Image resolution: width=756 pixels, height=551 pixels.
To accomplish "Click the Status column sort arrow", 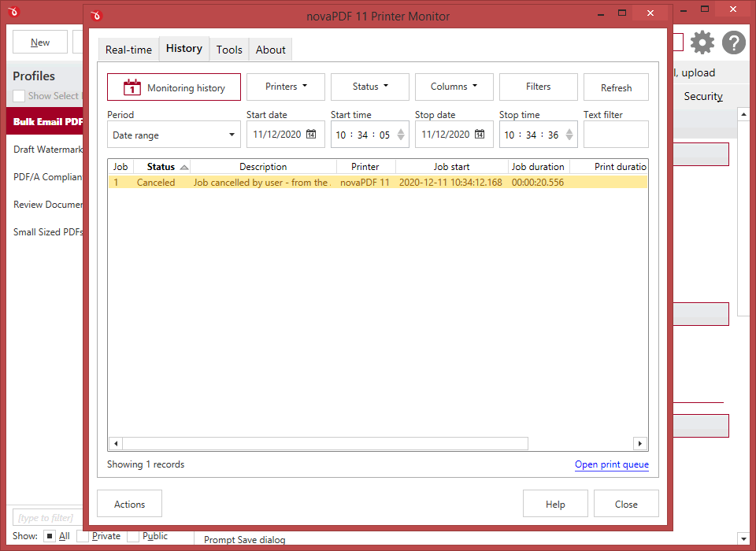I will click(x=184, y=167).
